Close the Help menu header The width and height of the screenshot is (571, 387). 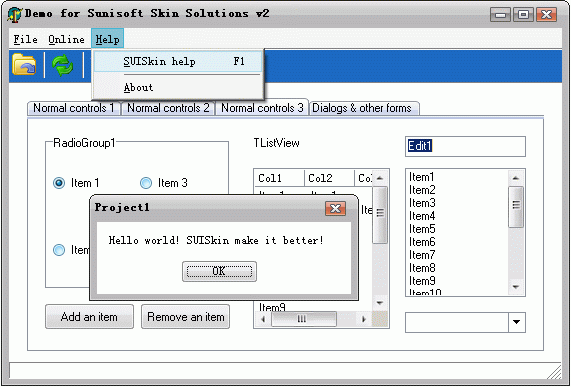tap(107, 39)
